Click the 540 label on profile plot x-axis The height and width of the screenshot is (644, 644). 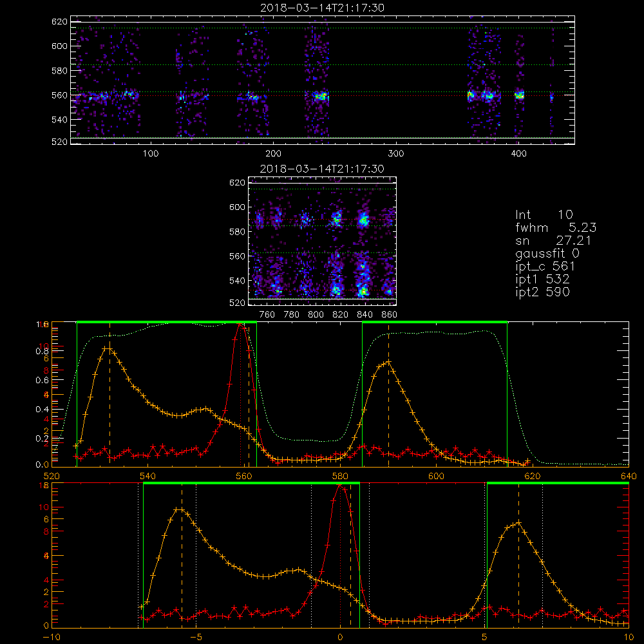147,476
